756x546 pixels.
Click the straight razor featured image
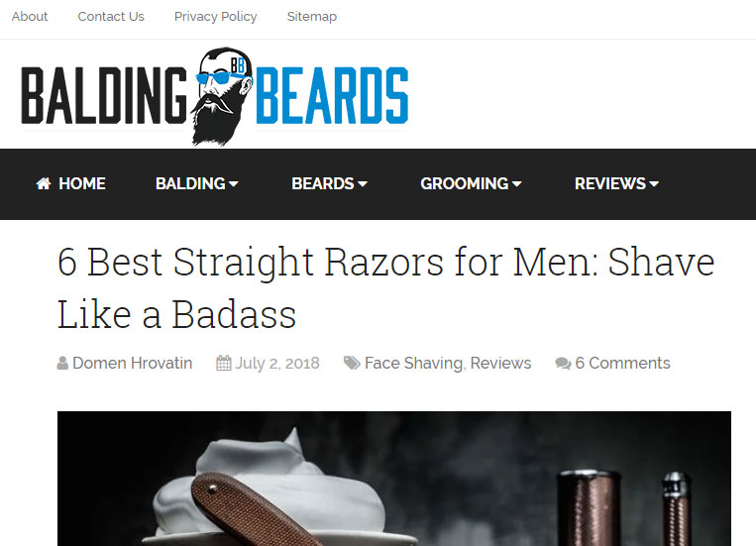click(394, 479)
